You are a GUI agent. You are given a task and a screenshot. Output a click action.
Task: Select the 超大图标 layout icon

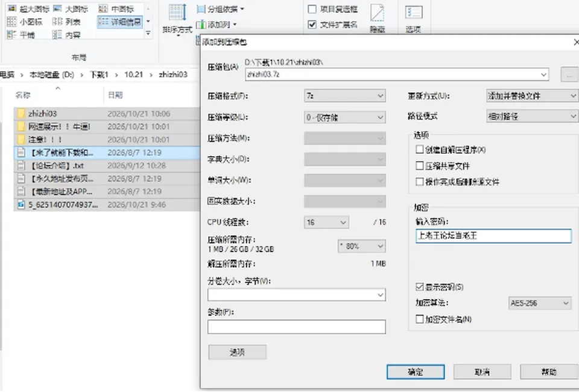click(x=12, y=8)
